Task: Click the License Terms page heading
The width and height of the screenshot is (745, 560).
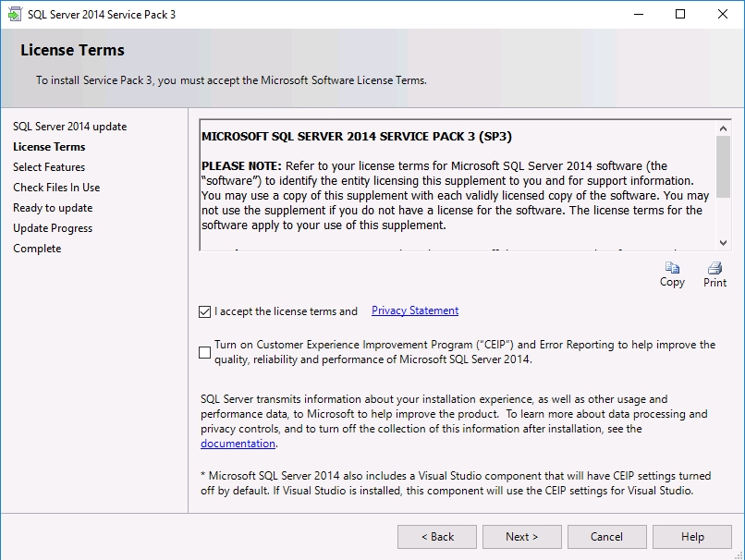Action: point(72,50)
